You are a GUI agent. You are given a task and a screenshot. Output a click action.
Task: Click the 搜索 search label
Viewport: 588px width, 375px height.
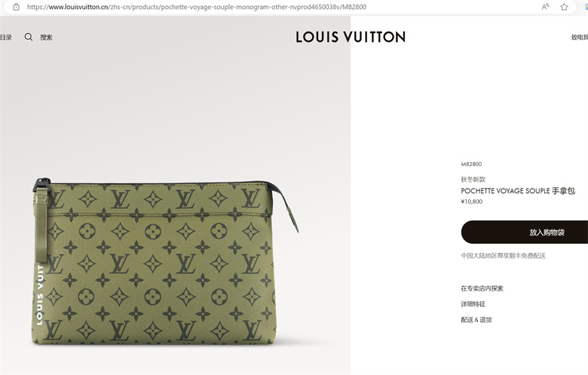point(46,37)
